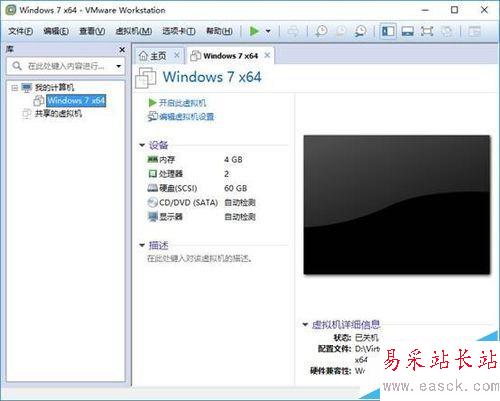Collapse the 描述 section
This screenshot has height=401, width=500.
click(142, 245)
